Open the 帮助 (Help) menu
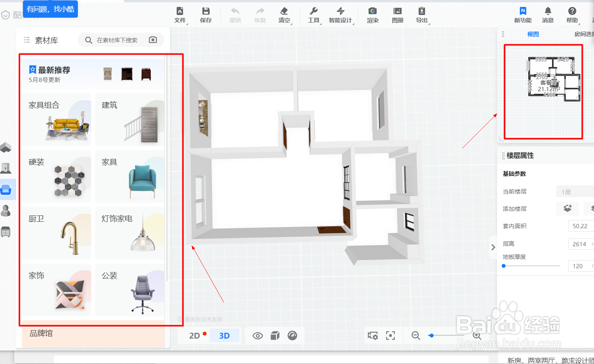This screenshot has width=594, height=364. 572,15
